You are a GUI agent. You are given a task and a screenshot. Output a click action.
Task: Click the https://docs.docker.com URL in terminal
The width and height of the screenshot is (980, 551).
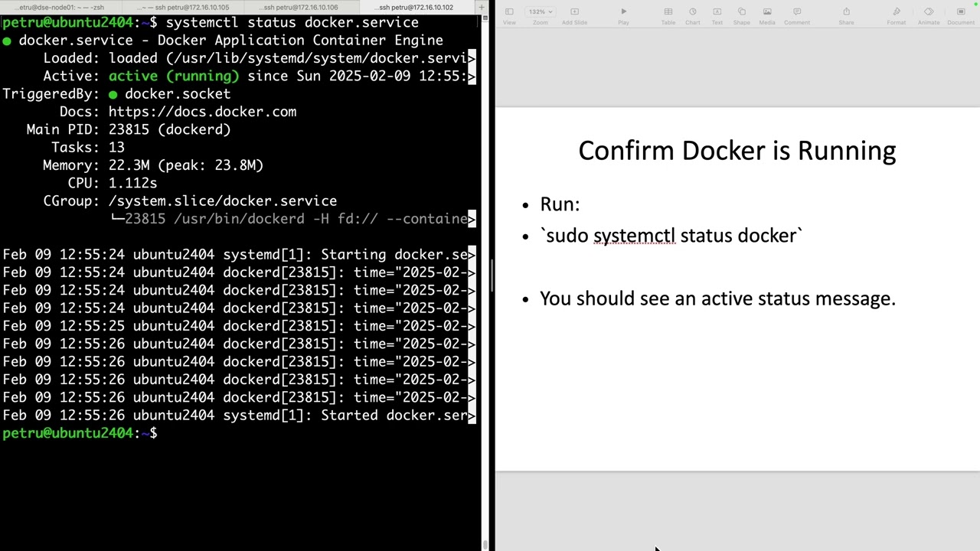pyautogui.click(x=202, y=112)
